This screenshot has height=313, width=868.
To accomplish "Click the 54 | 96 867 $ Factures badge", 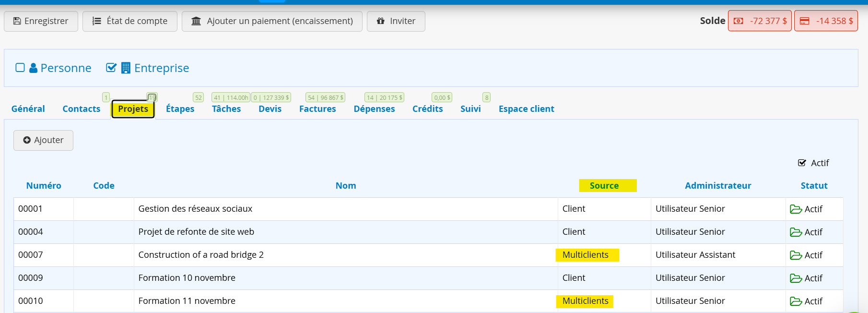I will coord(325,97).
